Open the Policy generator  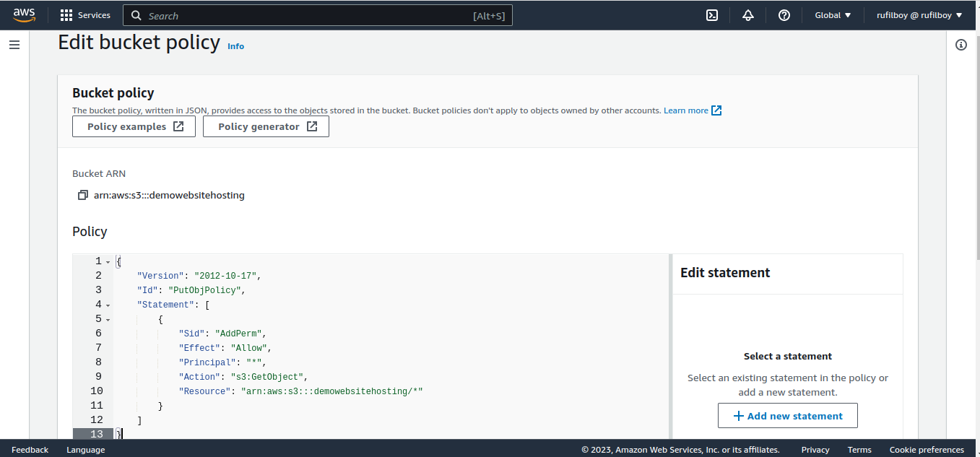point(266,126)
